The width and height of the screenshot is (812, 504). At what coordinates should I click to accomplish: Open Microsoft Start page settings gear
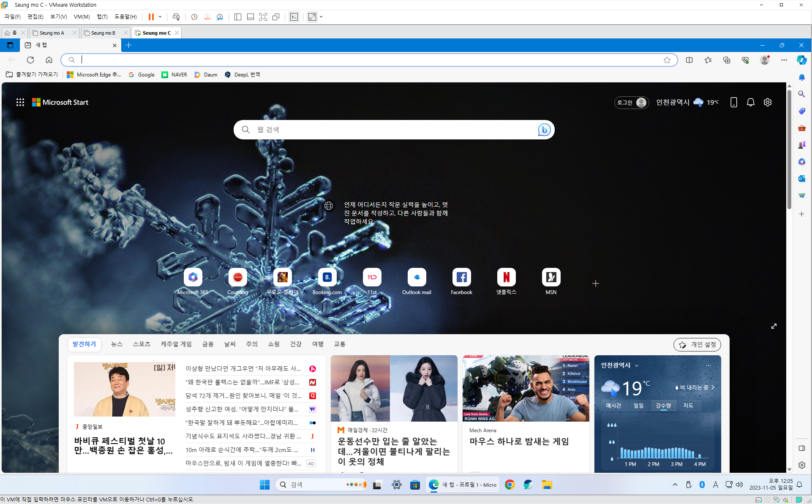(768, 102)
